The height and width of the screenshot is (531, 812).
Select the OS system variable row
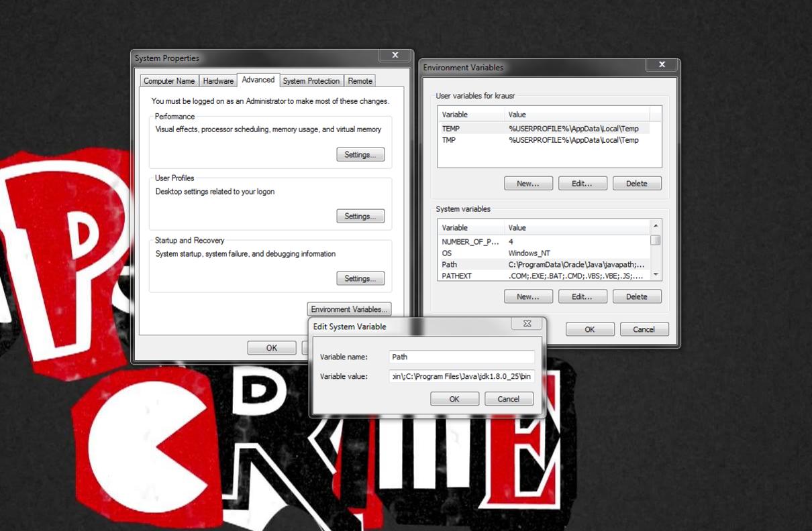544,253
